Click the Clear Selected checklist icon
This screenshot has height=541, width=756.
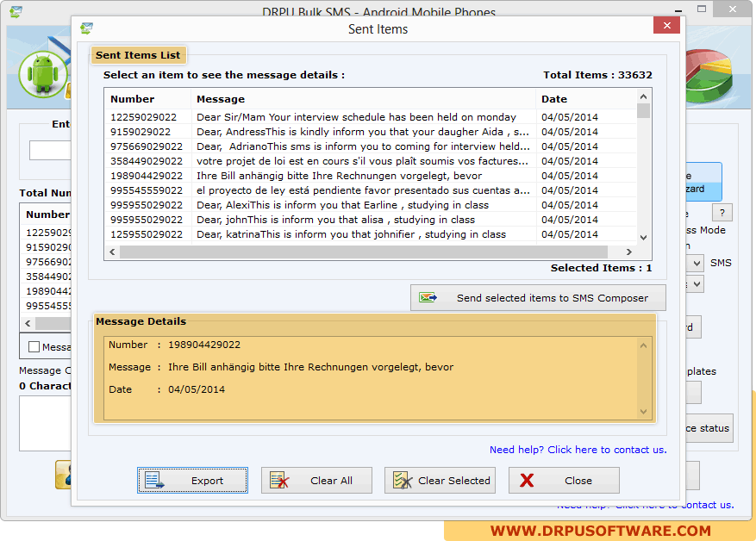click(x=403, y=481)
